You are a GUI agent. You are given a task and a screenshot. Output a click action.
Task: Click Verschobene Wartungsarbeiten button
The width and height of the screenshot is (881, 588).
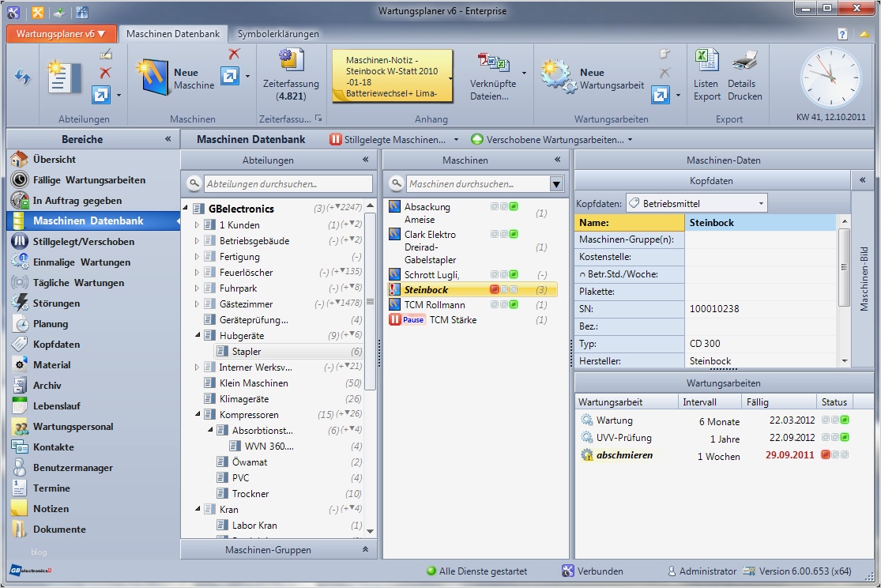[551, 140]
